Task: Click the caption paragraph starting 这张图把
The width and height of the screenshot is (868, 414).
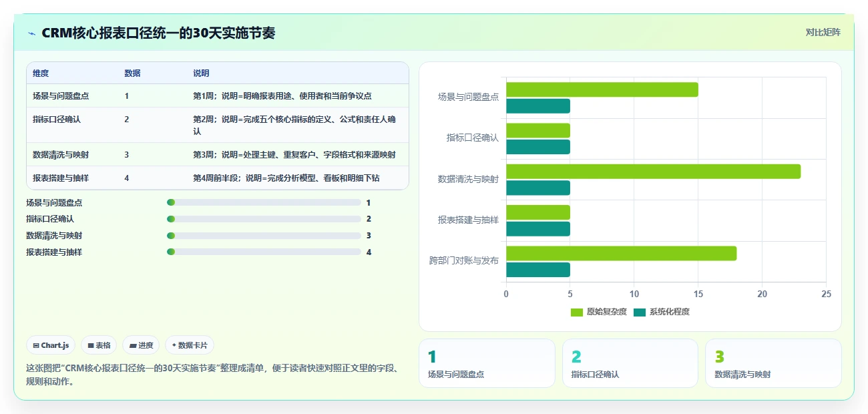Action: point(212,375)
